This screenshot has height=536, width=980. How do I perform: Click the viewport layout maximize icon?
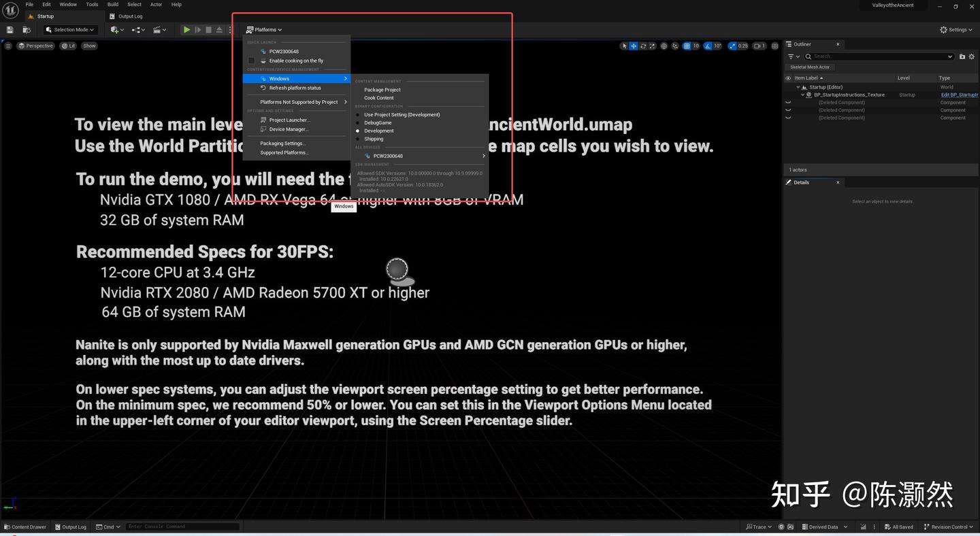(x=774, y=46)
